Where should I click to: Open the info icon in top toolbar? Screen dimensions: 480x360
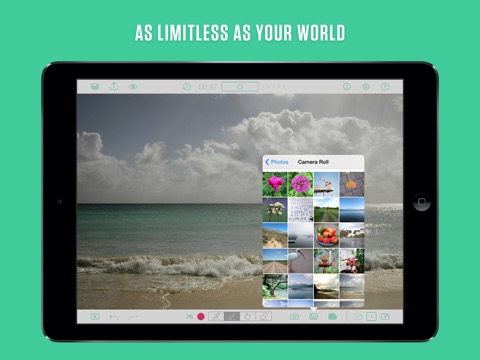(x=347, y=87)
